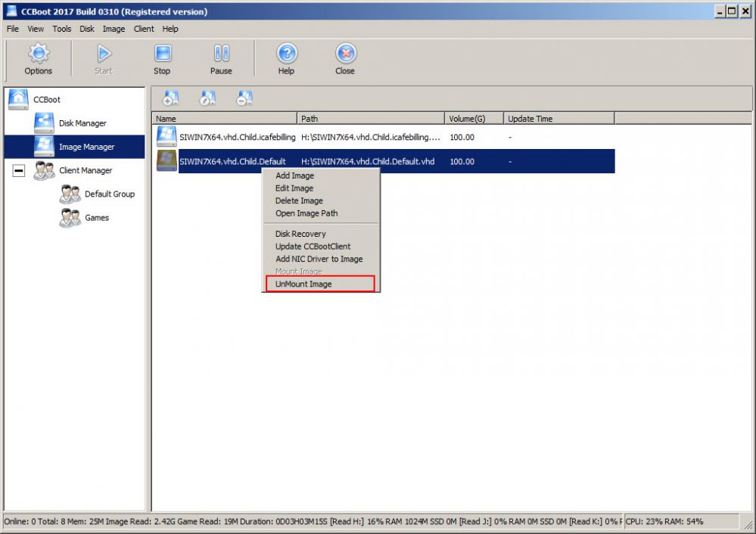Click SIWIN7X64.vhd.Child.Default name text
This screenshot has height=534, width=756.
[232, 161]
